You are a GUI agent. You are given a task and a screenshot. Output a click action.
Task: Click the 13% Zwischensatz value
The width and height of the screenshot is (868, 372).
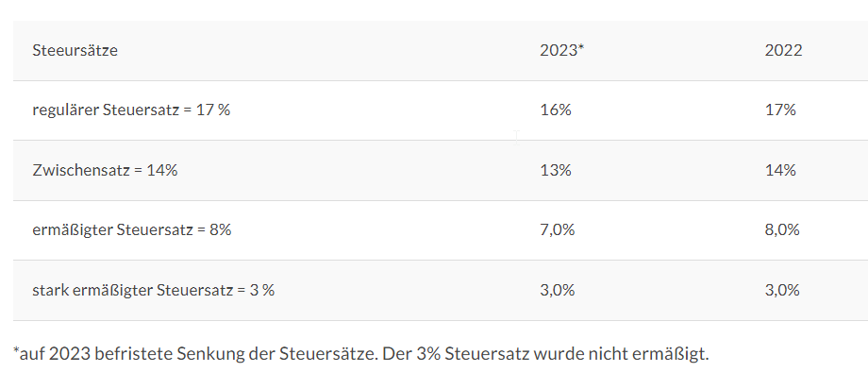555,170
